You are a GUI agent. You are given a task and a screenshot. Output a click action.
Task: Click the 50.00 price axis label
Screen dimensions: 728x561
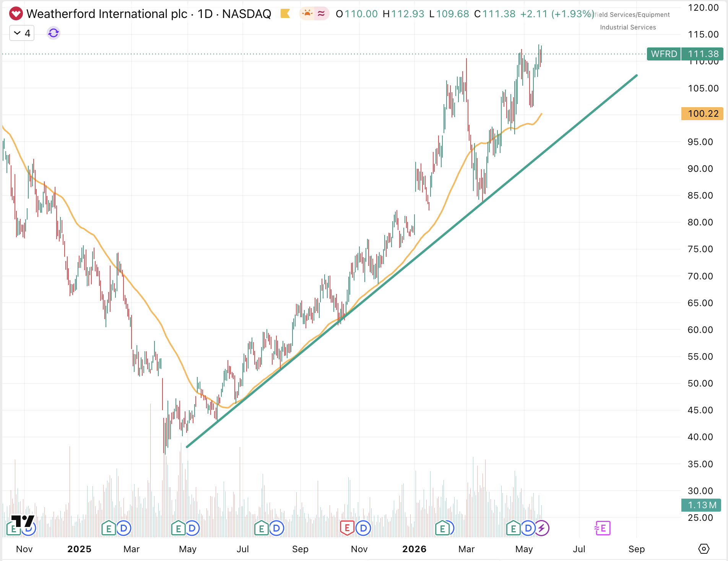tap(700, 383)
